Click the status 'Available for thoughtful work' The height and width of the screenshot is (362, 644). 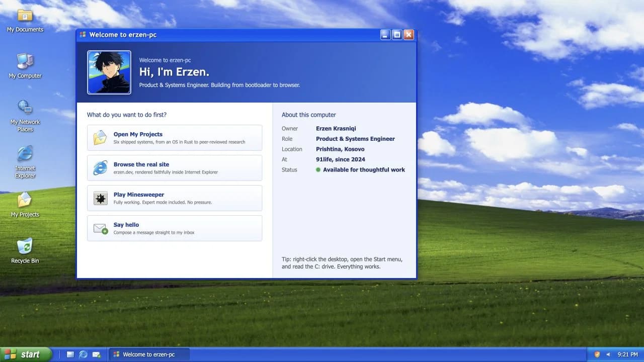coord(364,170)
